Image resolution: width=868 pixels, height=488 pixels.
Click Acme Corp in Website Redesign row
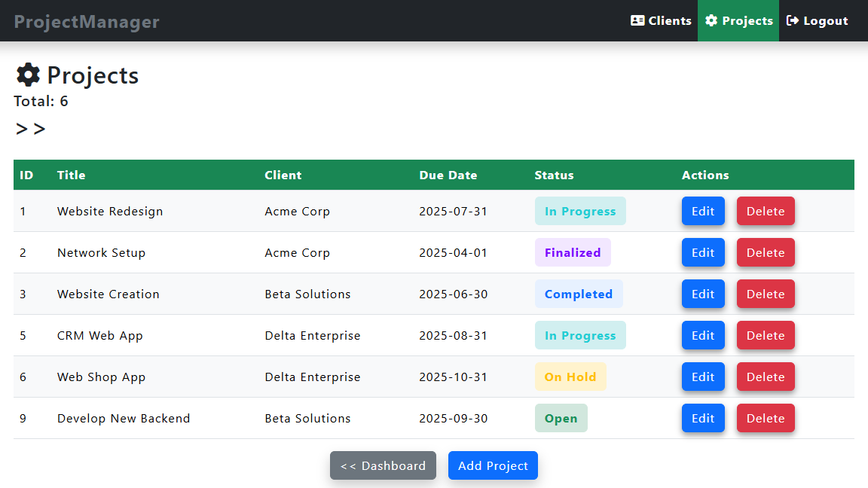[298, 211]
